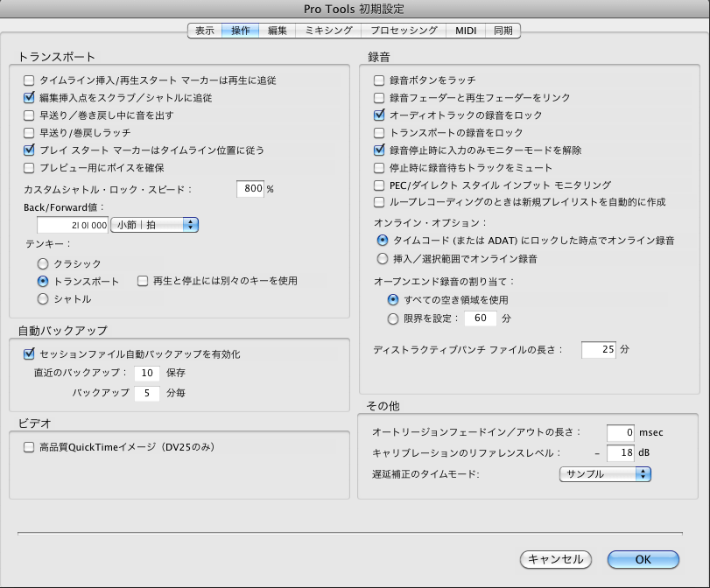Select the シャトル numeric keypad mode
The height and width of the screenshot is (588, 710).
(43, 299)
